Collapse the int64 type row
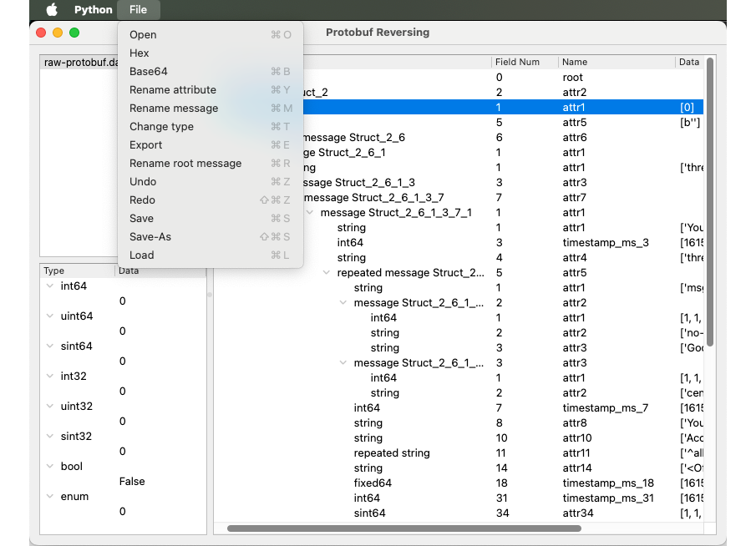The image size is (756, 546). pos(49,286)
